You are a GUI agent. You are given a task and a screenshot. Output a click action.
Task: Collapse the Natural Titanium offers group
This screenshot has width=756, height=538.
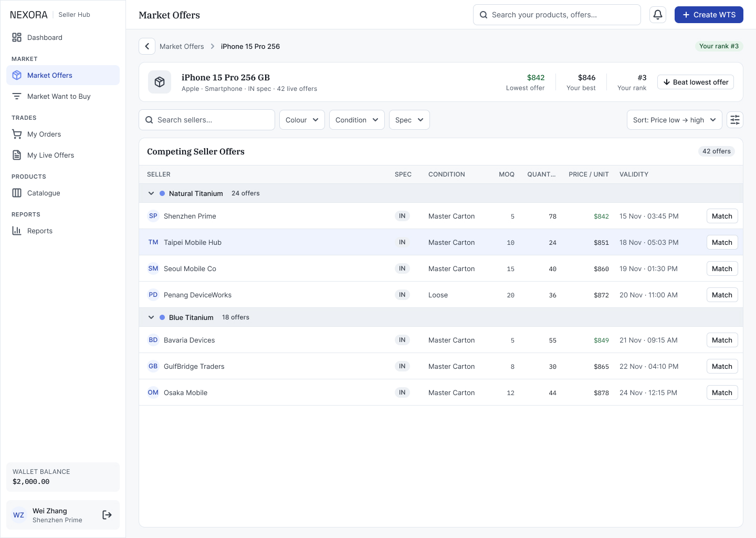click(x=151, y=193)
